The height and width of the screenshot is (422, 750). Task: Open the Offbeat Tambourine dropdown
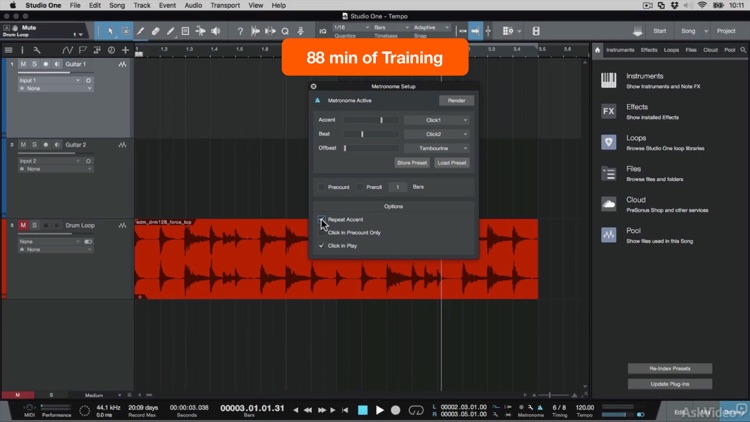(x=436, y=148)
